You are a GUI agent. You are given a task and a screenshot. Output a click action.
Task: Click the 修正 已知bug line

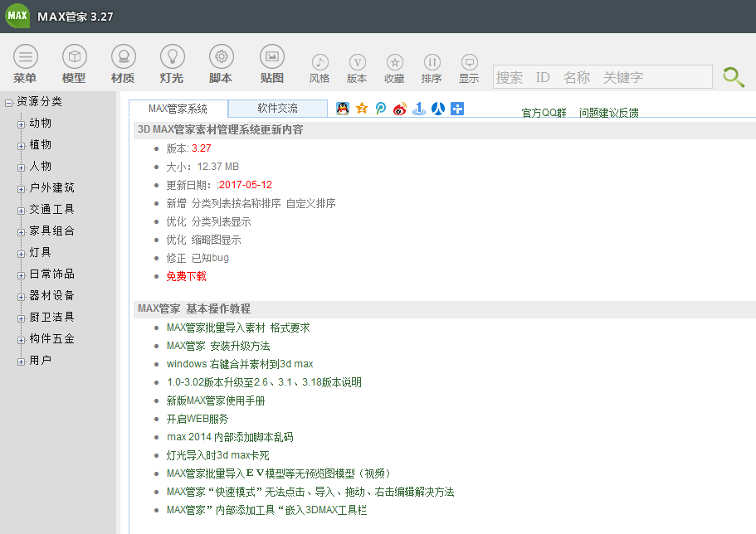[x=198, y=258]
